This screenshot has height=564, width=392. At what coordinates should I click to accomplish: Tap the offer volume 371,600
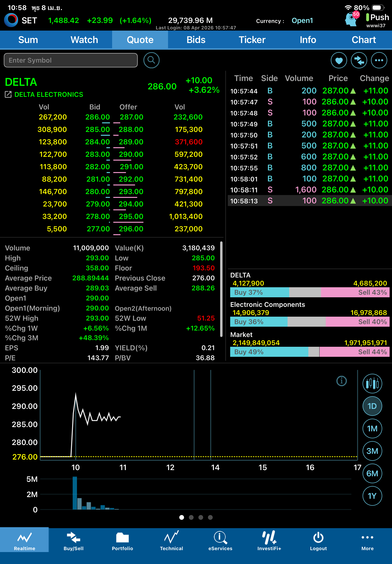pyautogui.click(x=189, y=142)
